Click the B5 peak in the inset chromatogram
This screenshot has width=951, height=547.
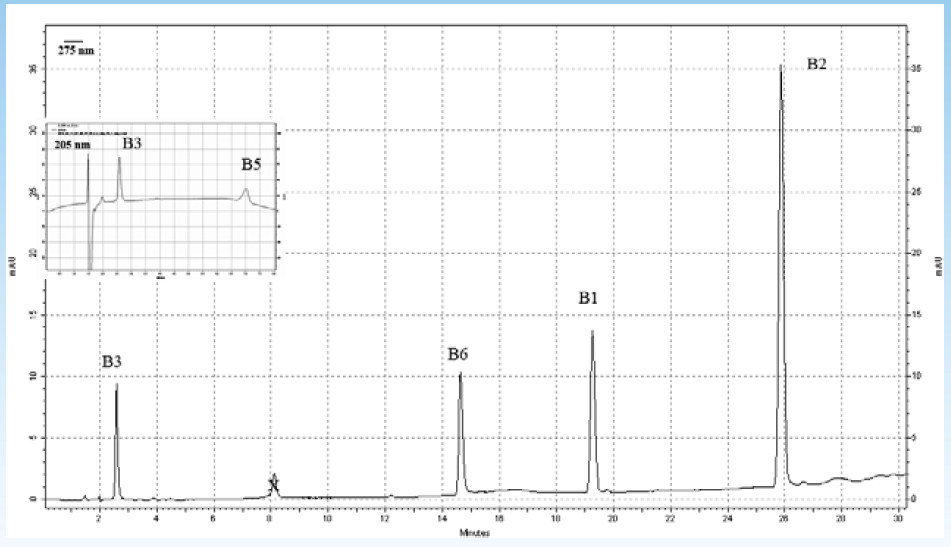[x=246, y=191]
